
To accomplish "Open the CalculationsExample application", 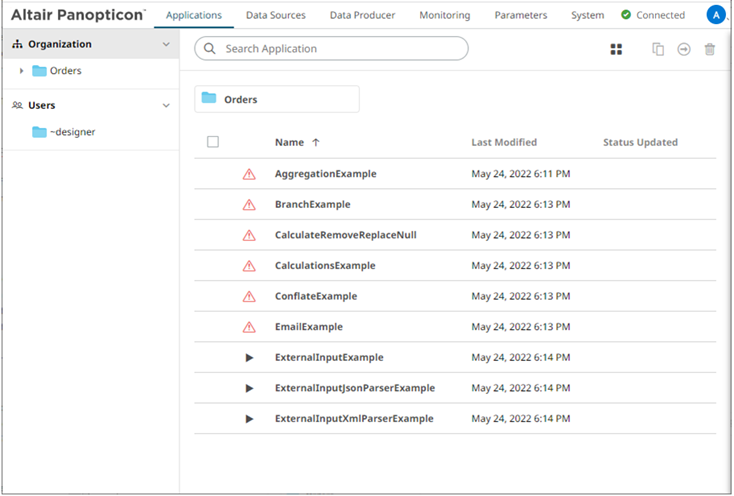I will 325,266.
